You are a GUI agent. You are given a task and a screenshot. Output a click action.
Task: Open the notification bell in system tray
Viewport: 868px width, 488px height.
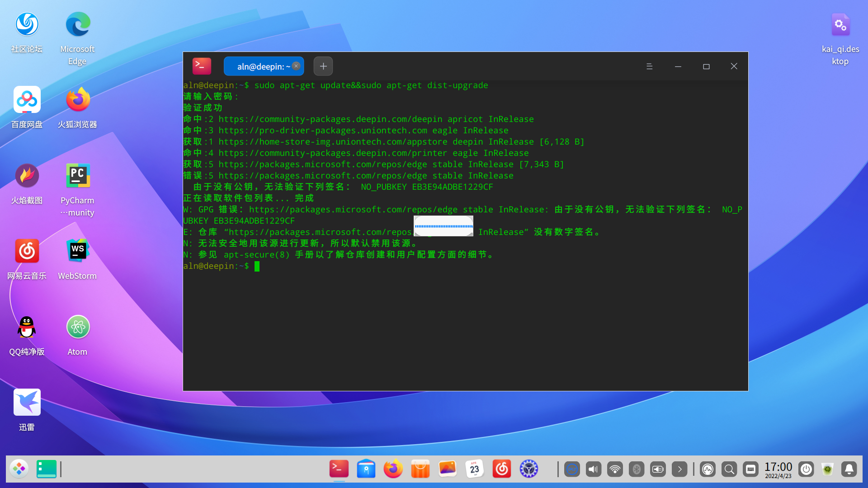pyautogui.click(x=850, y=469)
